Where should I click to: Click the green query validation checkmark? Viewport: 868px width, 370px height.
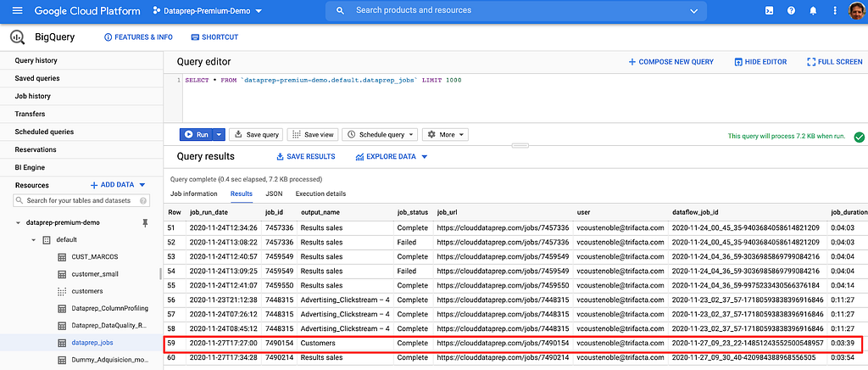pyautogui.click(x=859, y=137)
